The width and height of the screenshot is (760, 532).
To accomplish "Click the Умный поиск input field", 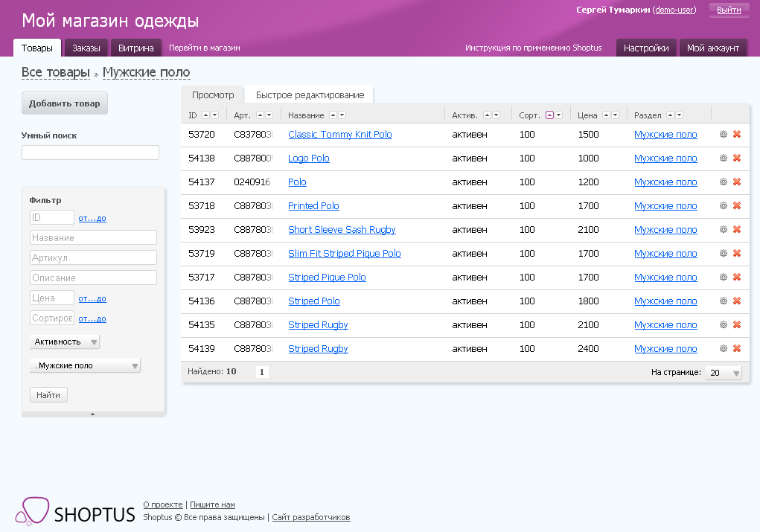I will pyautogui.click(x=90, y=153).
